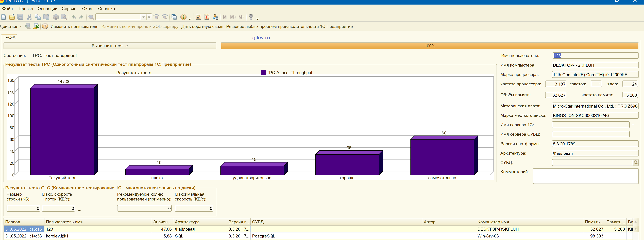Image resolution: width=644 pixels, height=240 pixels.
Task: Click the green arrow export icon
Action: coord(36,26)
